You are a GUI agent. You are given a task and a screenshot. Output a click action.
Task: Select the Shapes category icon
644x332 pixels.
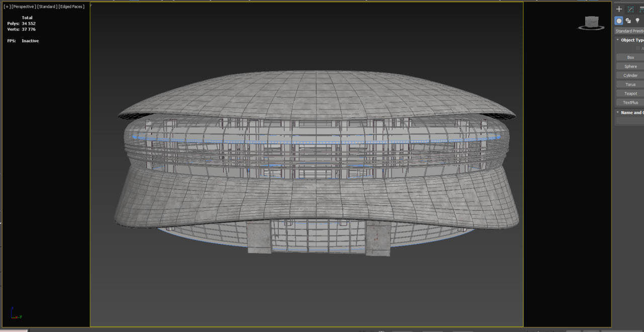pos(628,21)
